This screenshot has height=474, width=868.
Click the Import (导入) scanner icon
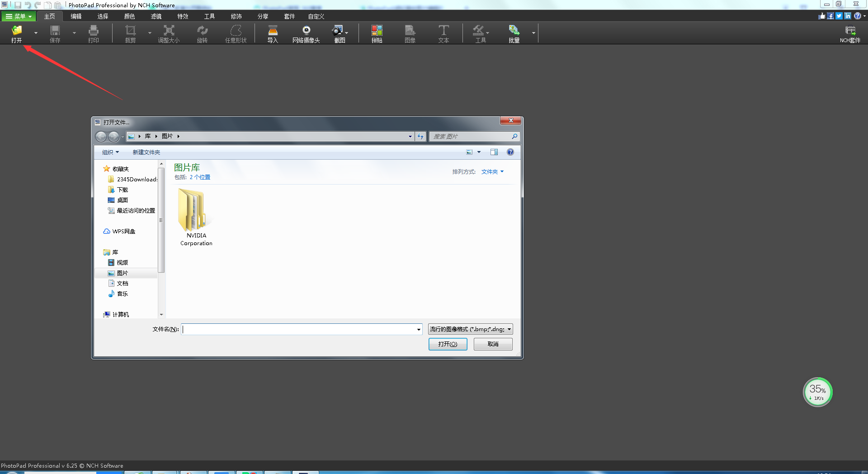pyautogui.click(x=273, y=30)
